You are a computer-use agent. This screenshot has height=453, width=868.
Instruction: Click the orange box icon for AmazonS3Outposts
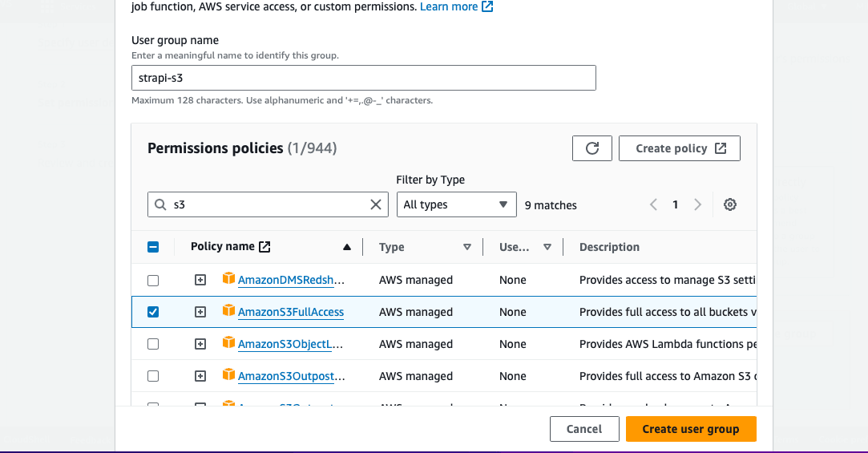[228, 374]
